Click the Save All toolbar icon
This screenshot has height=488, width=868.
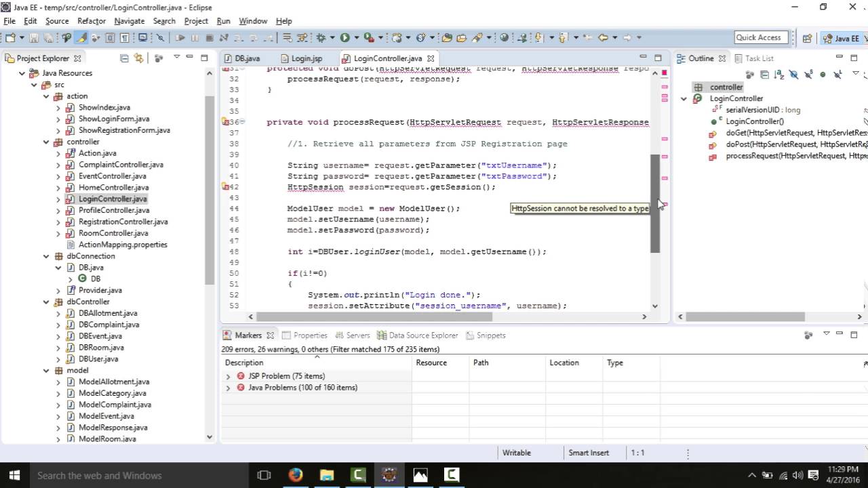click(x=48, y=38)
